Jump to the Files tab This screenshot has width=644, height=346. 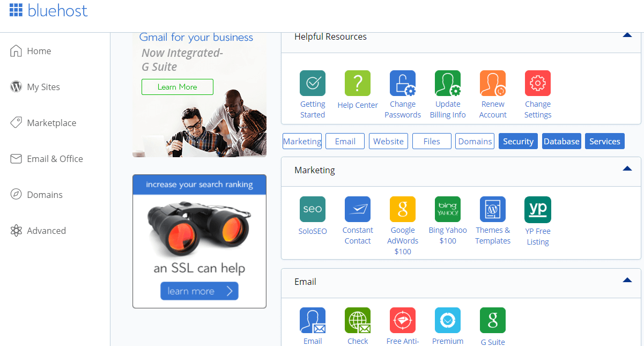[x=432, y=141]
